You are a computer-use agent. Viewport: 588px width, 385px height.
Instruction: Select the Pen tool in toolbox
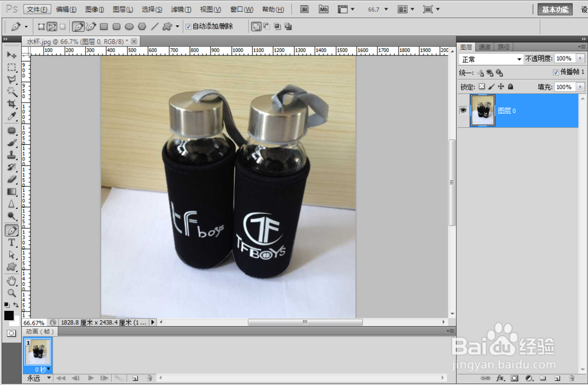coord(12,230)
